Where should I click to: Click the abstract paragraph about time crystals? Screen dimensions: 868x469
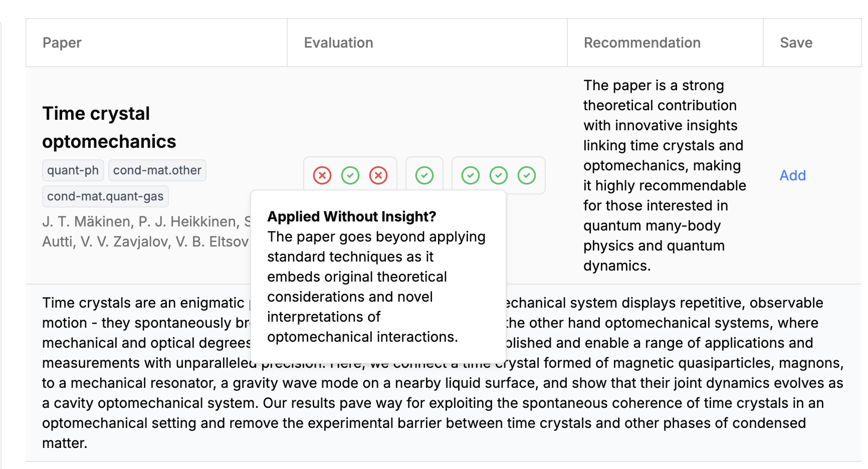pyautogui.click(x=443, y=373)
